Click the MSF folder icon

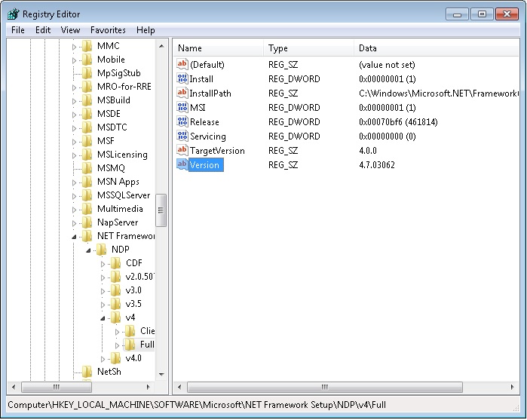[x=87, y=141]
